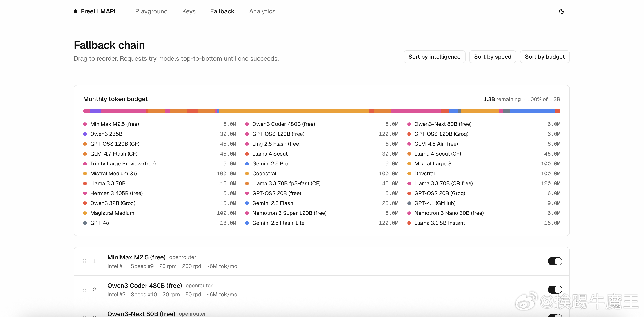Select the Gemini 2.5 Pro legend entry
The image size is (644, 317).
pos(322,164)
